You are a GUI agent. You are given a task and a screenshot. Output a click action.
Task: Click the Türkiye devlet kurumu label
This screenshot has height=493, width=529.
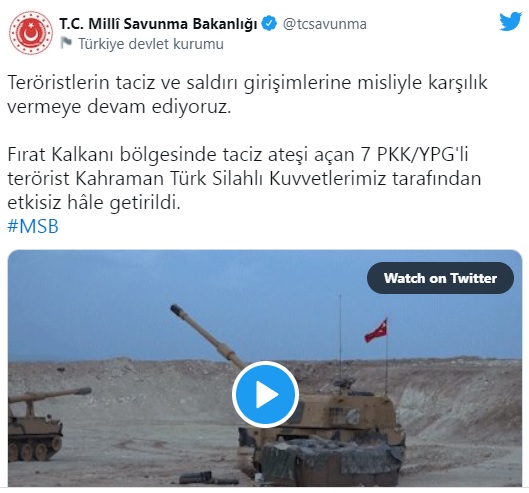[151, 44]
